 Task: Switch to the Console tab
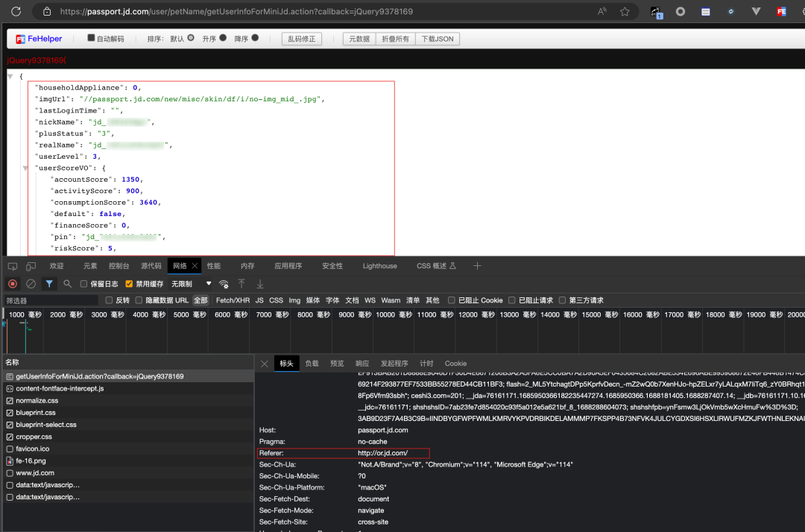(119, 266)
